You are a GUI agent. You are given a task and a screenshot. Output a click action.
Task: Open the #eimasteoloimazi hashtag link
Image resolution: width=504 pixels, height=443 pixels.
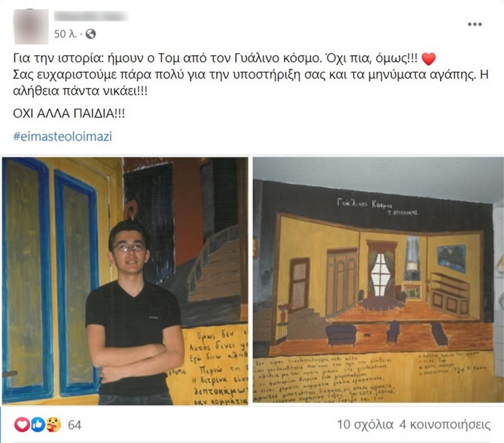pyautogui.click(x=62, y=137)
